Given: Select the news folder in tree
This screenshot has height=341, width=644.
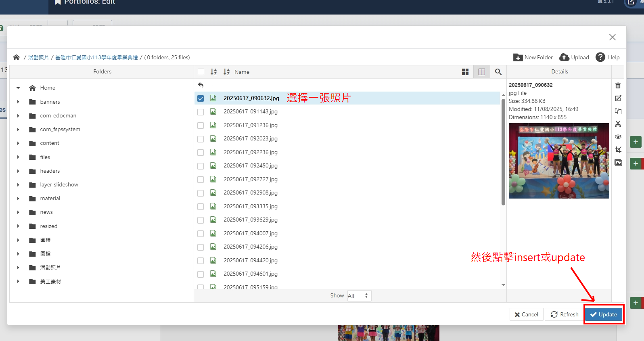Looking at the screenshot, I should click(x=46, y=212).
